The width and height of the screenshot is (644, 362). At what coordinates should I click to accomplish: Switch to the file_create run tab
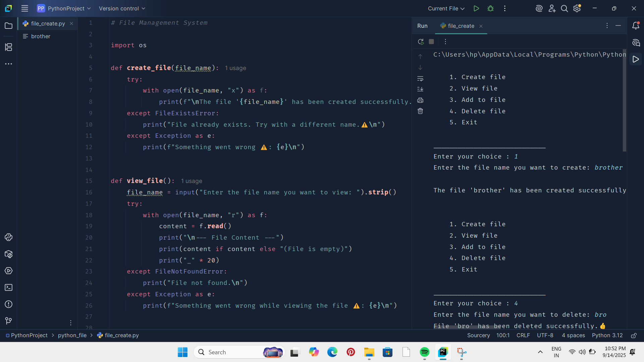coord(461,26)
